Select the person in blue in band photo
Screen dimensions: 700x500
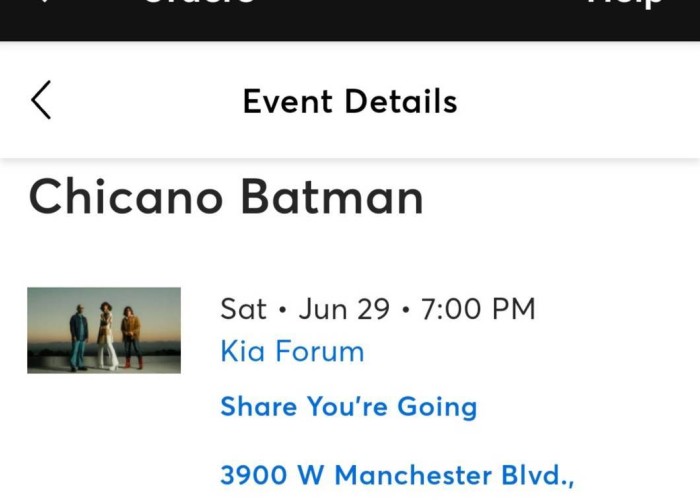pos(79,338)
